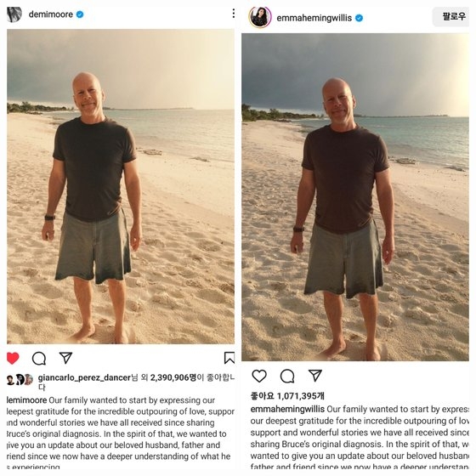Open the beach photo in emmahemingwillis's post
The height and width of the screenshot is (476, 476).
[355, 197]
